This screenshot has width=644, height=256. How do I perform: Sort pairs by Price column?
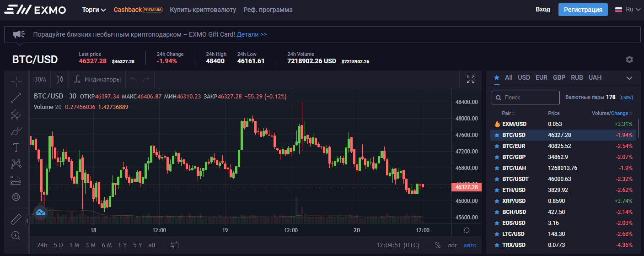click(553, 113)
